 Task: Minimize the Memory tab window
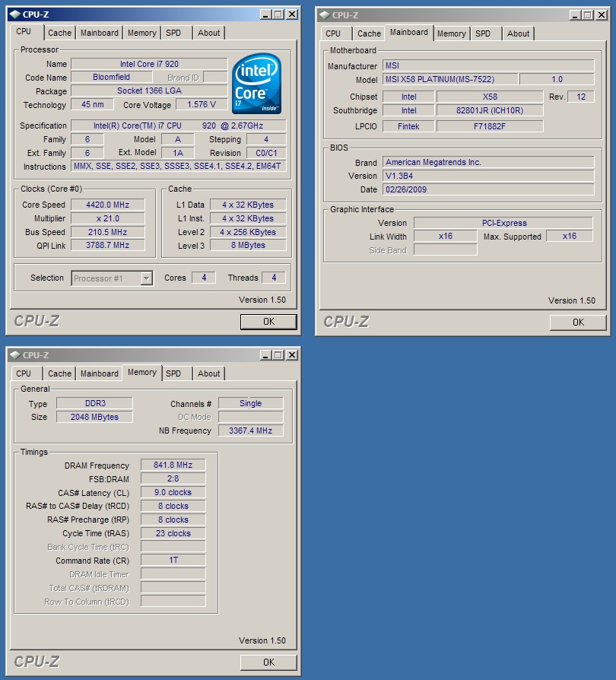265,355
